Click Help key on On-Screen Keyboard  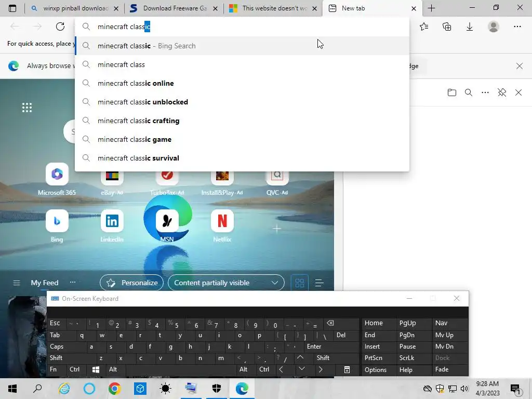coord(414,369)
